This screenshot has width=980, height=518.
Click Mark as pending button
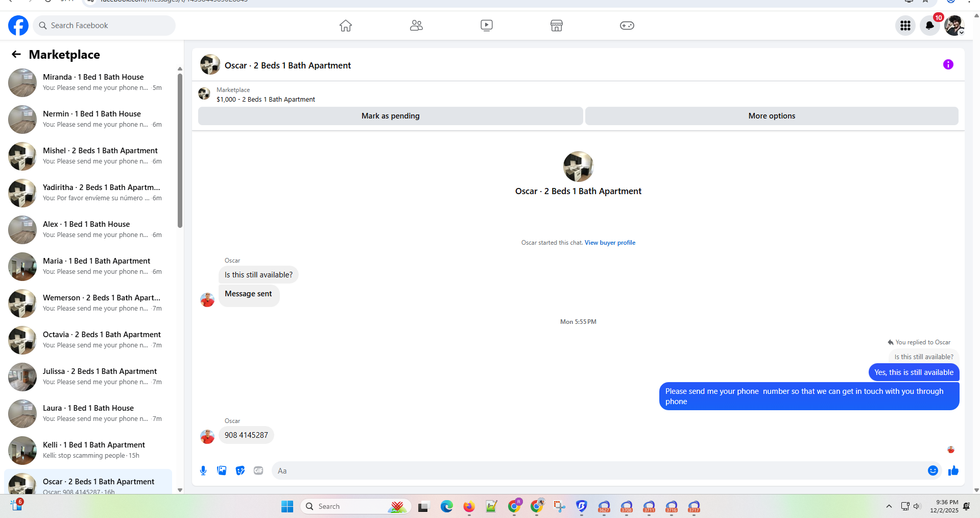point(391,116)
